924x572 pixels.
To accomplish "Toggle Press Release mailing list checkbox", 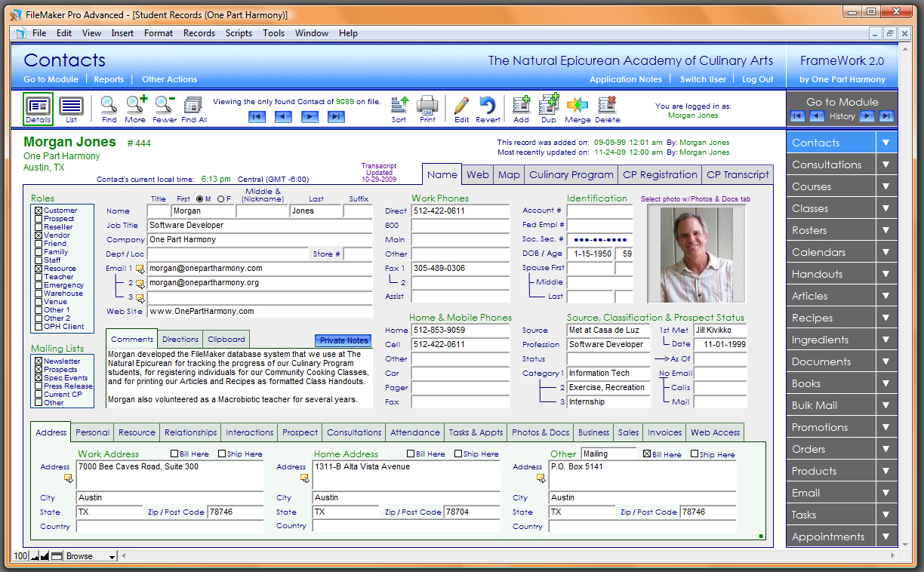I will click(38, 386).
